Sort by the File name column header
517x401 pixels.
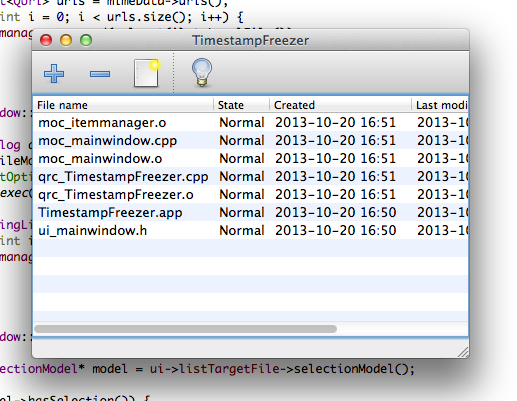(123, 105)
